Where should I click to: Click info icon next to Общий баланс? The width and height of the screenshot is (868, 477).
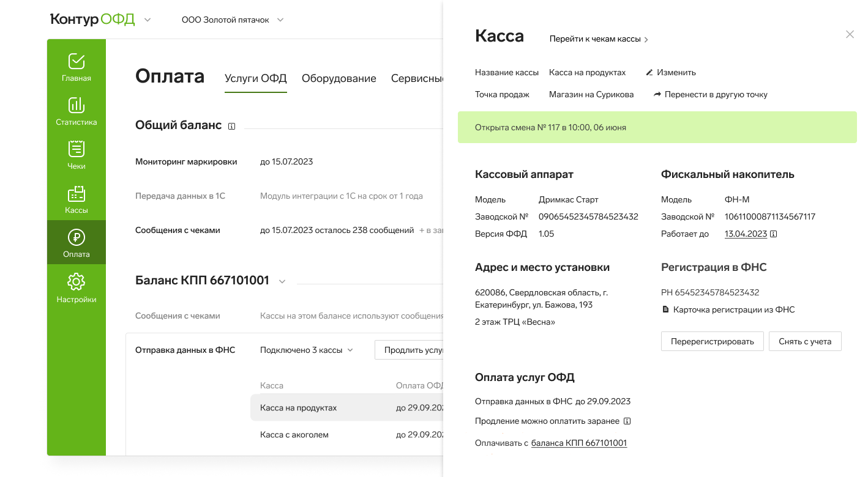(x=231, y=126)
